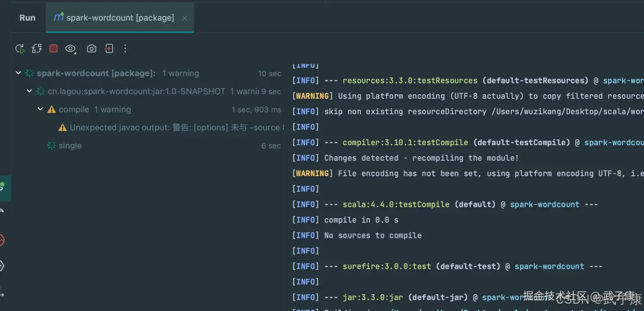Open the profiler tool window icon in sidebar

[x=2, y=240]
